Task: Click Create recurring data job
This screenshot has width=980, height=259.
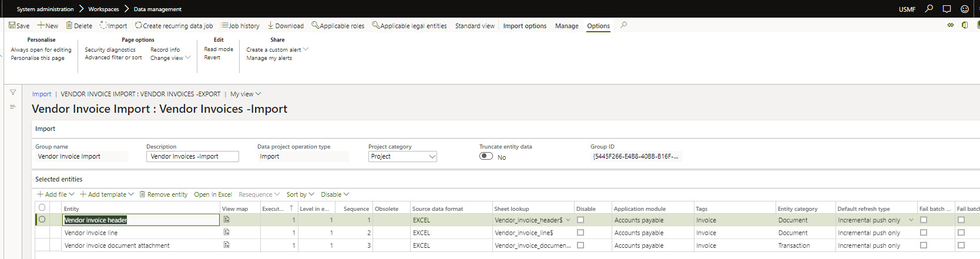Action: pos(174,26)
